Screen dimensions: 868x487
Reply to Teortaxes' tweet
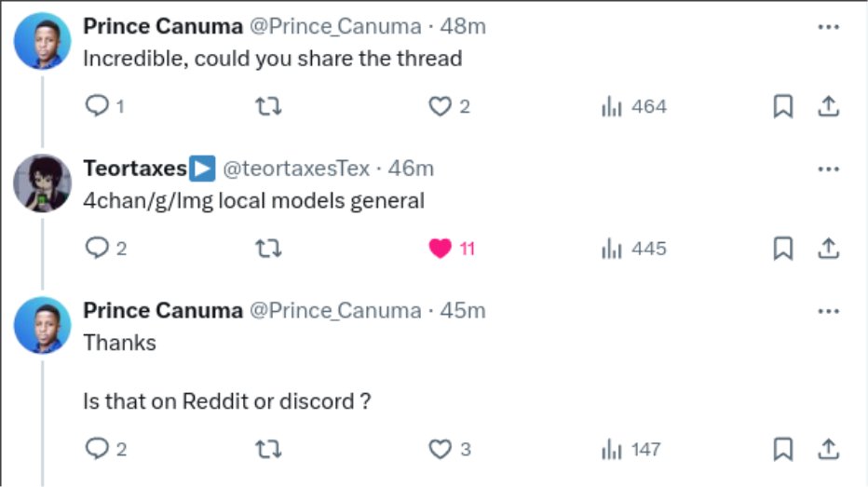click(97, 249)
